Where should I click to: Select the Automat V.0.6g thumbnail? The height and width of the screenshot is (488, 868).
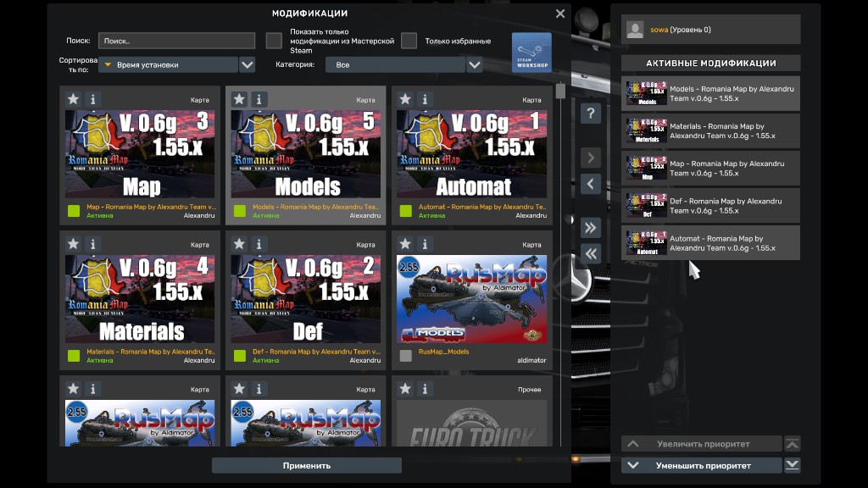coord(471,154)
